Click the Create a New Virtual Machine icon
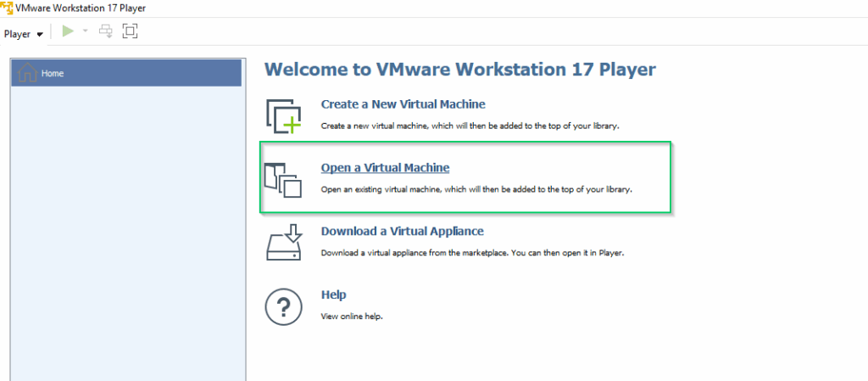Image resolution: width=868 pixels, height=381 pixels. point(283,116)
